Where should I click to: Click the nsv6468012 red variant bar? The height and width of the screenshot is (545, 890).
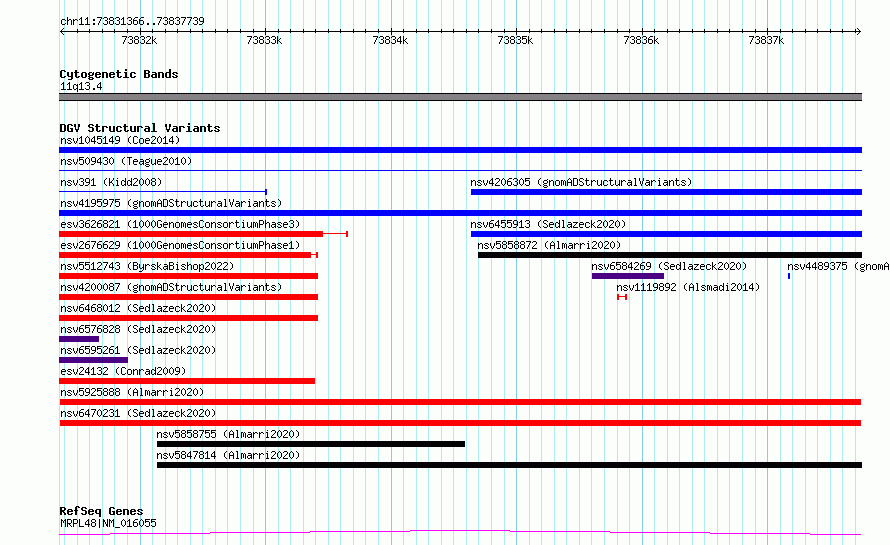pos(188,318)
